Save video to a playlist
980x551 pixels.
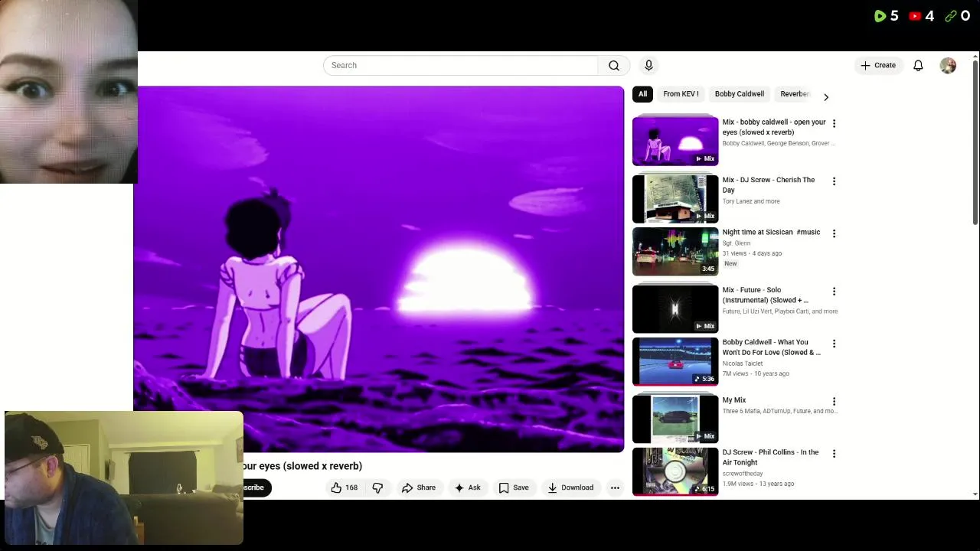[514, 487]
